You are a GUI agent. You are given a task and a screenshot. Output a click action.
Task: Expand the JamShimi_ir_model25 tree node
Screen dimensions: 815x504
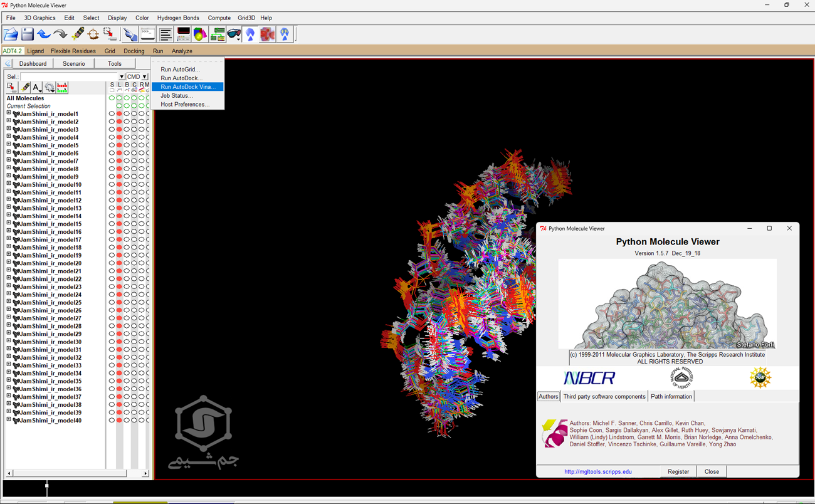[x=9, y=302]
